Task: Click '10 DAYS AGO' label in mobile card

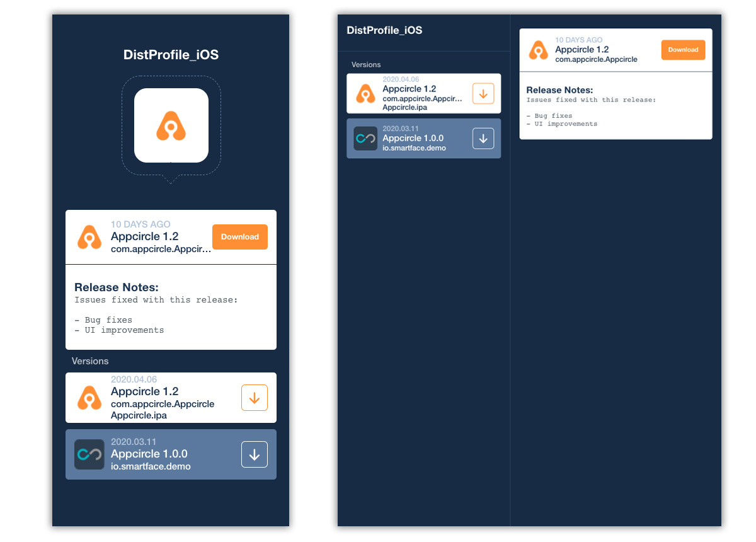Action: click(140, 224)
